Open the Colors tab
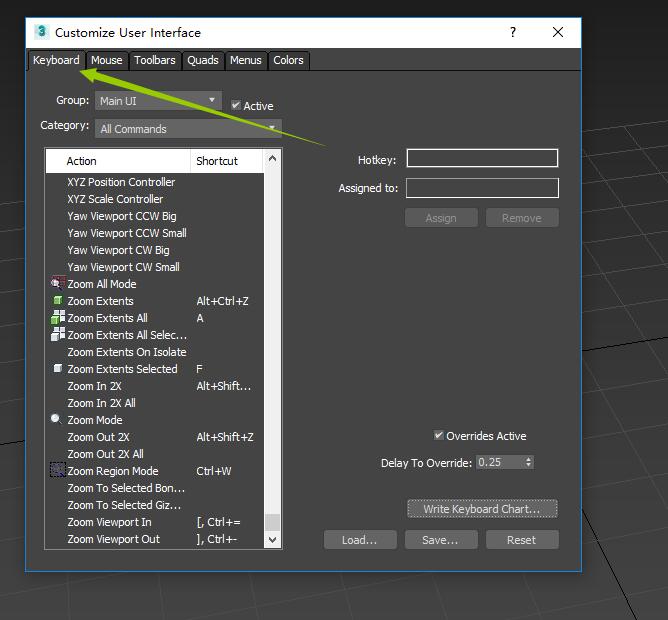This screenshot has width=668, height=620. [288, 60]
